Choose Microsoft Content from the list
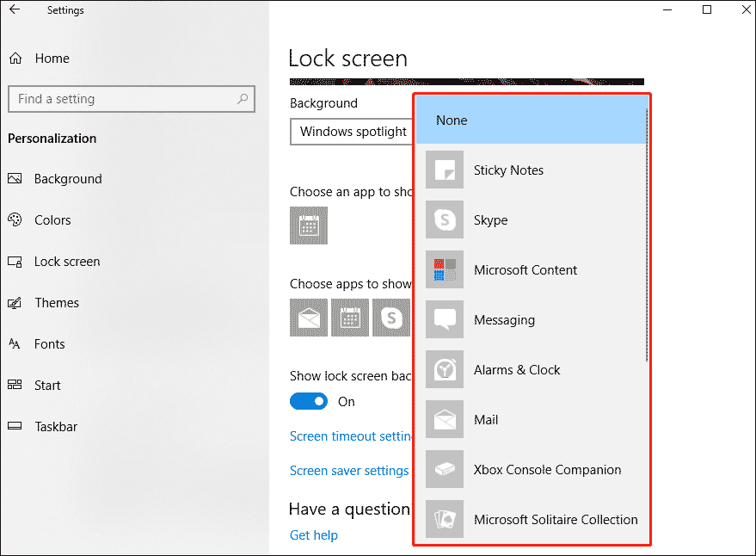756x556 pixels. pos(531,269)
